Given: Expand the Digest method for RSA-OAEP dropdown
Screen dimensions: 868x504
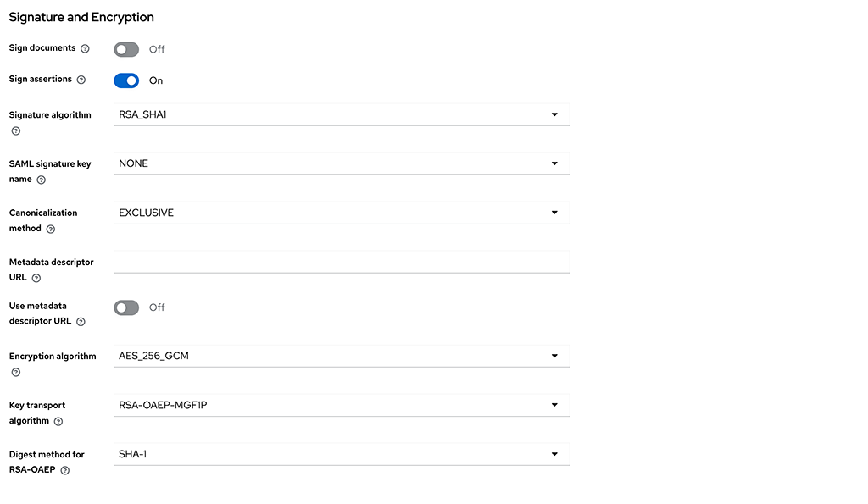Looking at the screenshot, I should (x=555, y=453).
